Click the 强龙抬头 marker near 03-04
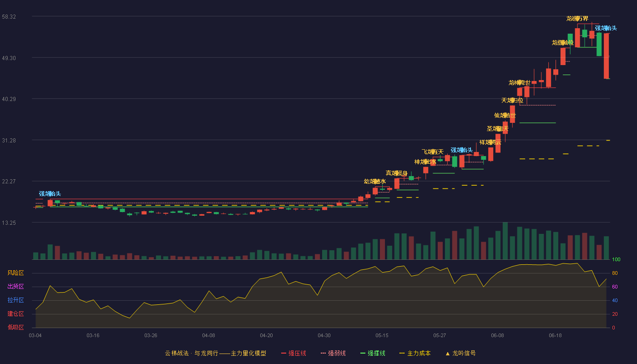The width and height of the screenshot is (637, 364). click(x=50, y=193)
